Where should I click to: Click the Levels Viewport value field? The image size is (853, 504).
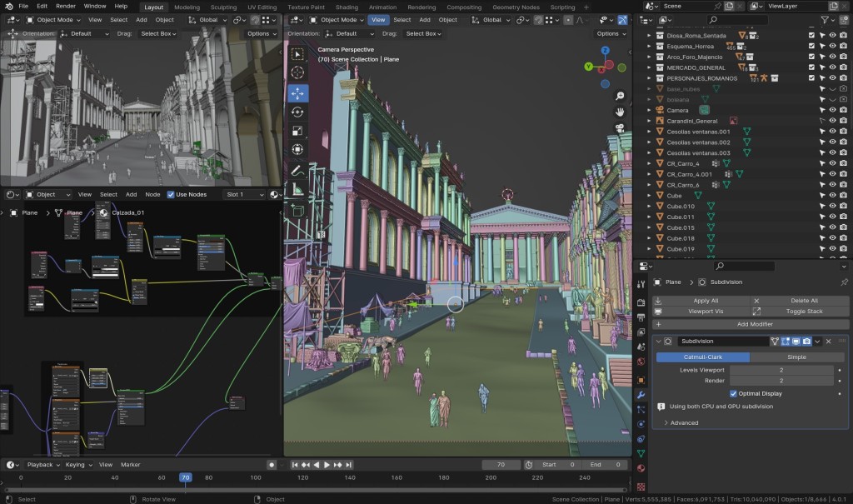pos(781,369)
